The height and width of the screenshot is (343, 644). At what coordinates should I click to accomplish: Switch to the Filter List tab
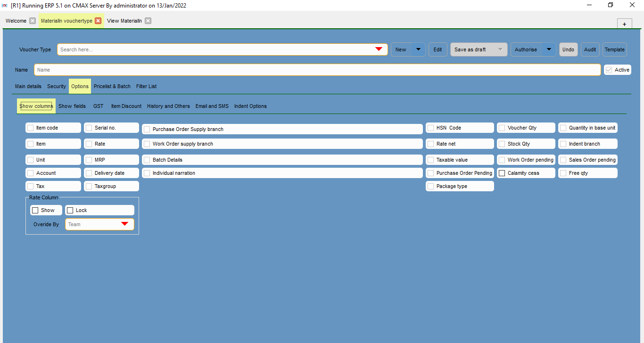(147, 86)
